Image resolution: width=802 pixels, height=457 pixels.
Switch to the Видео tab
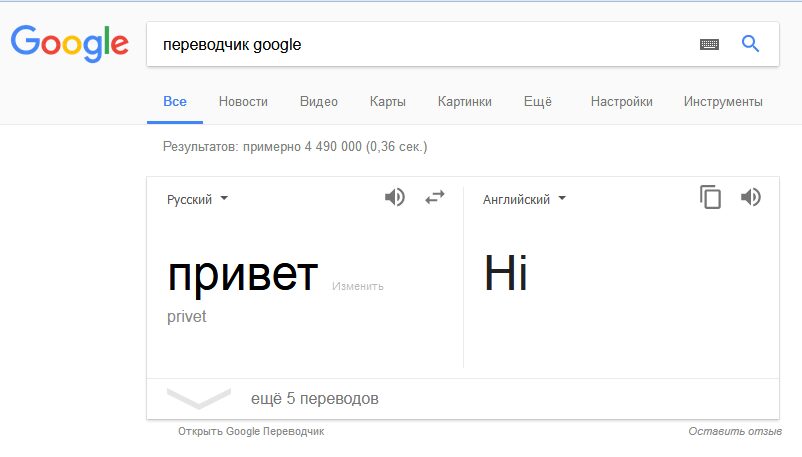pyautogui.click(x=319, y=101)
